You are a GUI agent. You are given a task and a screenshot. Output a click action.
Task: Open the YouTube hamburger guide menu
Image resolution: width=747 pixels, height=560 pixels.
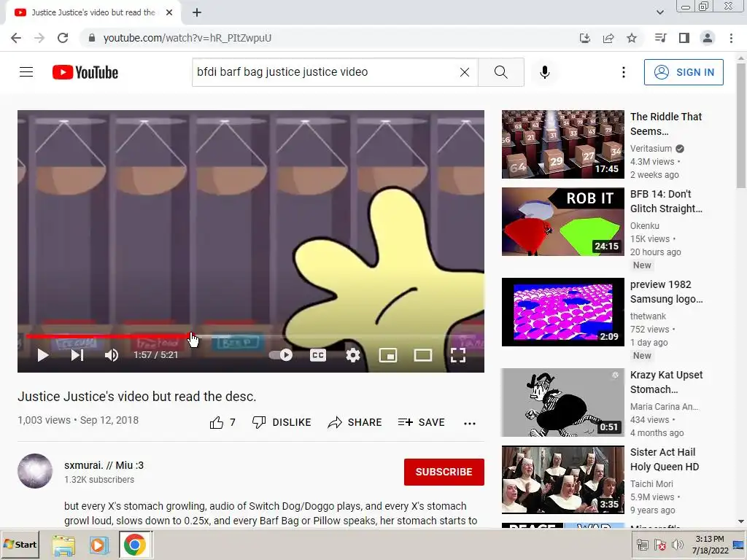point(26,72)
